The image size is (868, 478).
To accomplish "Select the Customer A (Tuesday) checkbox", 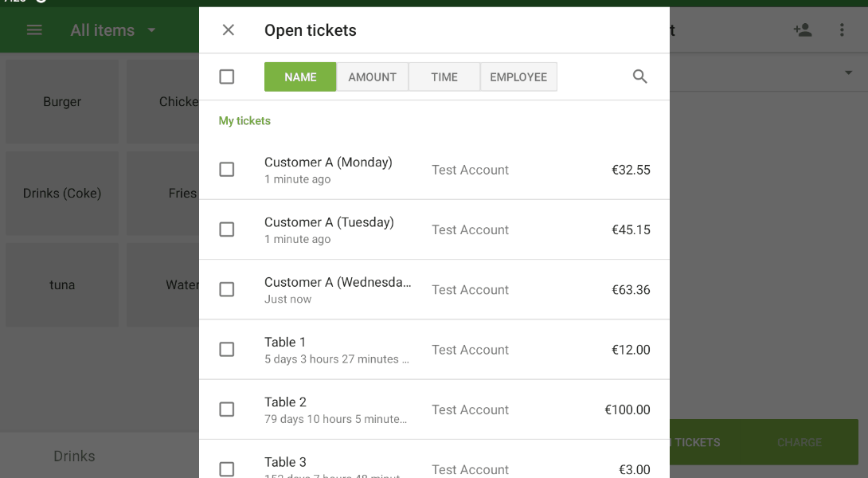I will tap(227, 229).
